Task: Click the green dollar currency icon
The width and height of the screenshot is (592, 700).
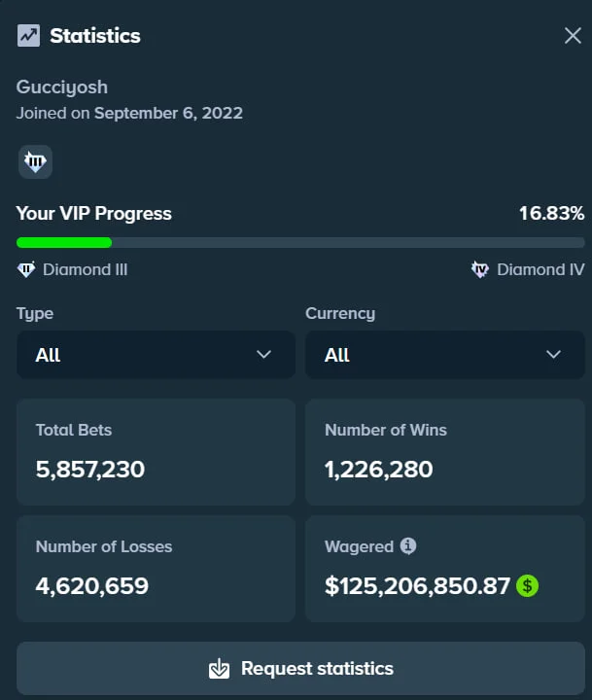Action: click(x=528, y=586)
